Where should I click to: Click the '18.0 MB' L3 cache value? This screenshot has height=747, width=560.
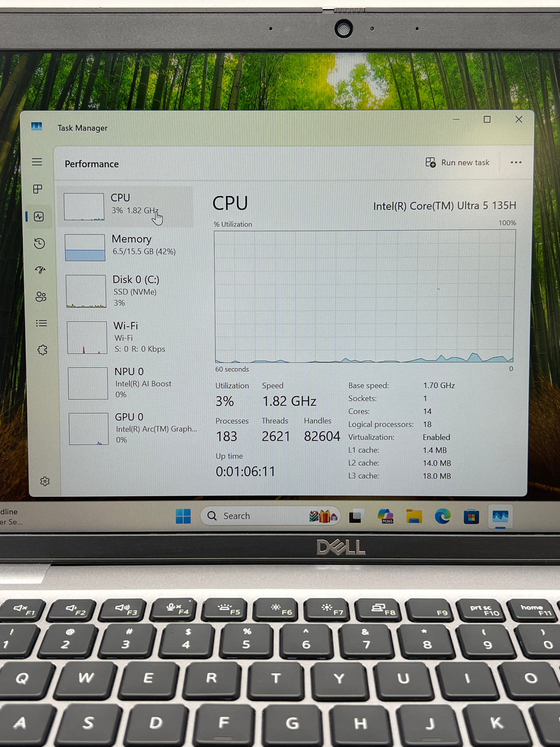pos(437,476)
